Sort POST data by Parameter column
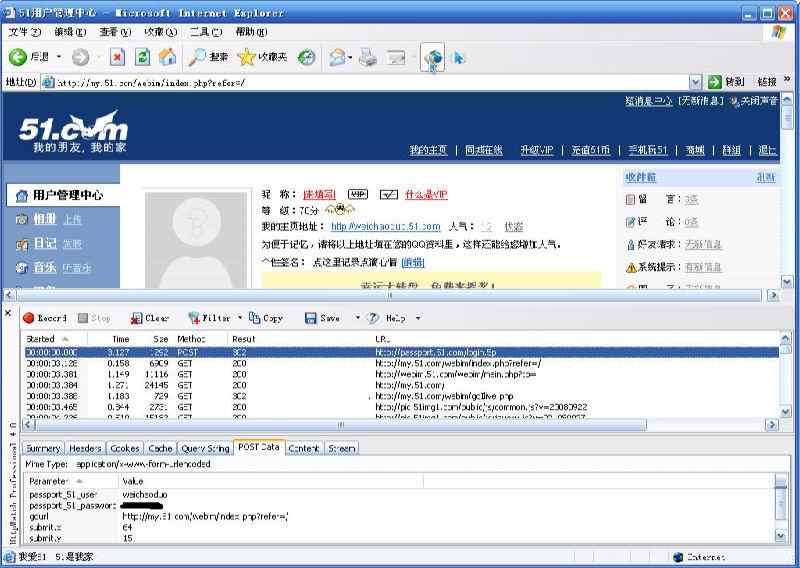 click(x=71, y=481)
